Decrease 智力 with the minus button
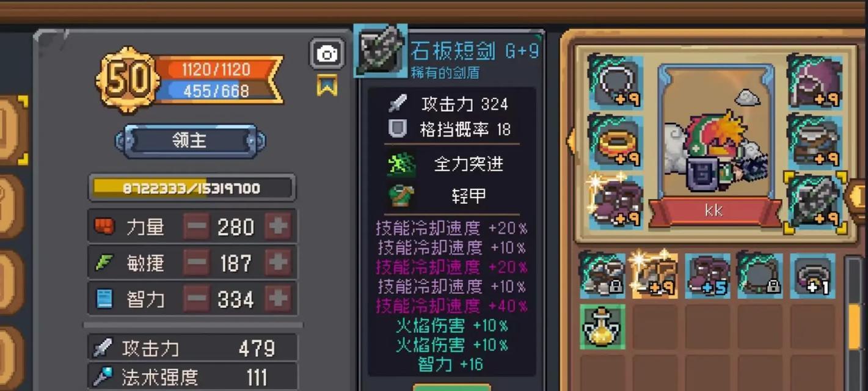The height and width of the screenshot is (391, 868). pyautogui.click(x=197, y=299)
